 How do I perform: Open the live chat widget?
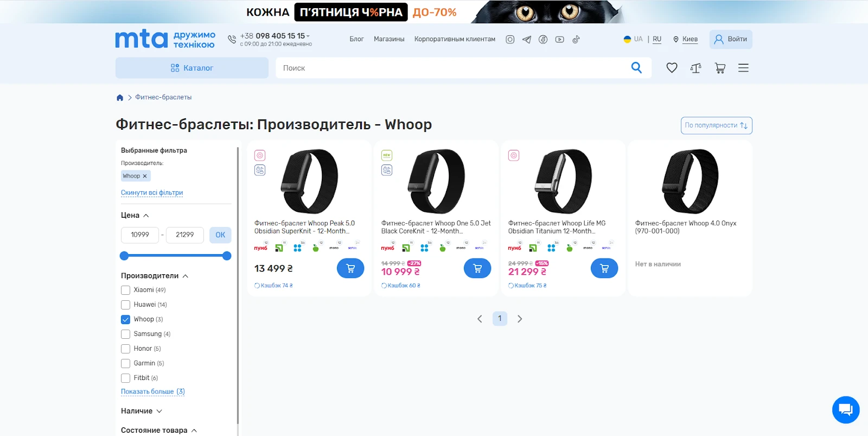(846, 409)
